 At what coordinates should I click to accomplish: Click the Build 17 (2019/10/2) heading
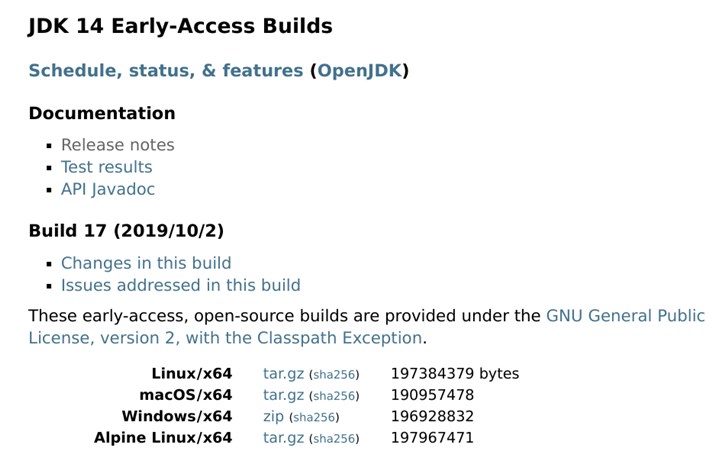click(x=126, y=231)
